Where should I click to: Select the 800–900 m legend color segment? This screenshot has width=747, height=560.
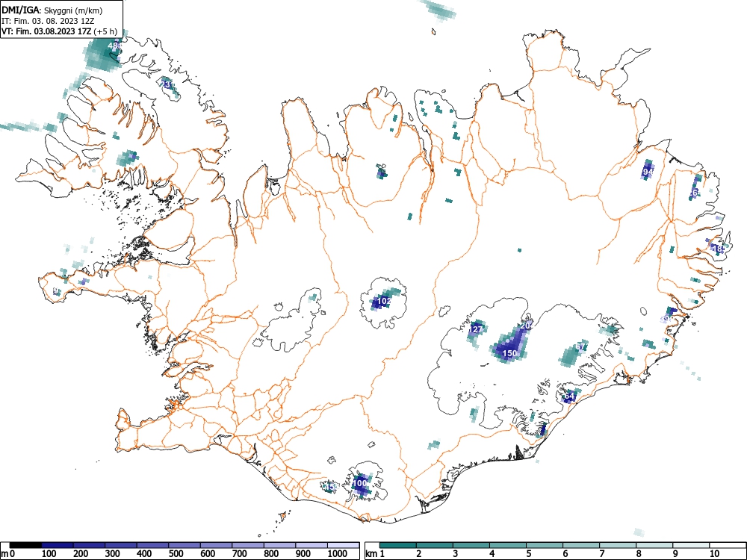coord(279,545)
